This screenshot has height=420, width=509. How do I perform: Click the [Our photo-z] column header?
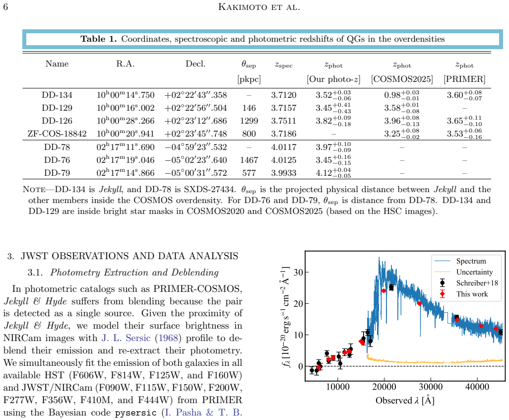click(x=333, y=79)
